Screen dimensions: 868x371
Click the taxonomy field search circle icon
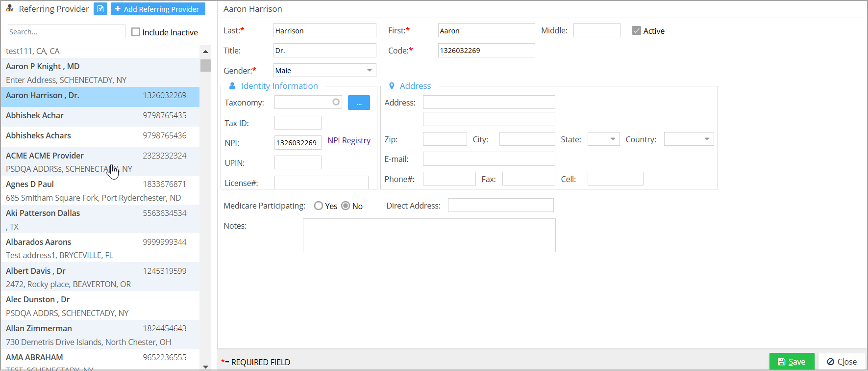(x=336, y=102)
